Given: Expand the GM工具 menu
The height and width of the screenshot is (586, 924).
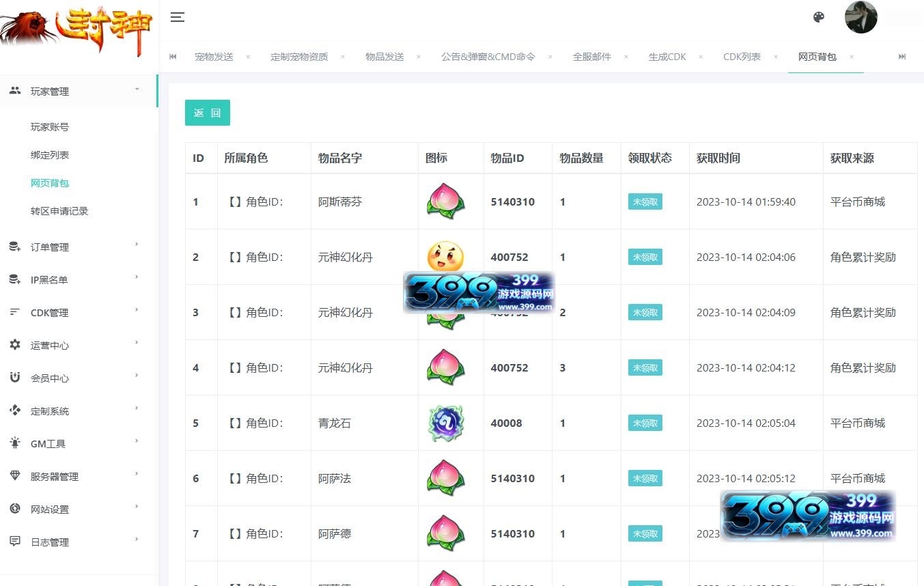Looking at the screenshot, I should [137, 441].
